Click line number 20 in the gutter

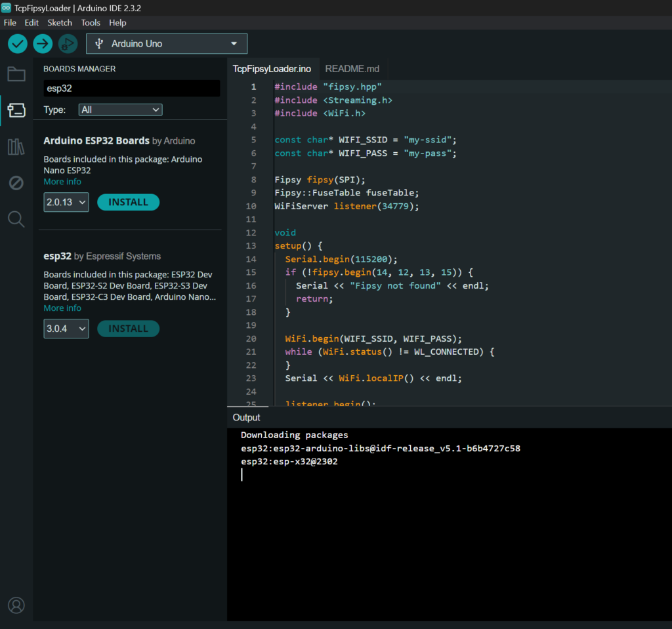[x=251, y=339]
